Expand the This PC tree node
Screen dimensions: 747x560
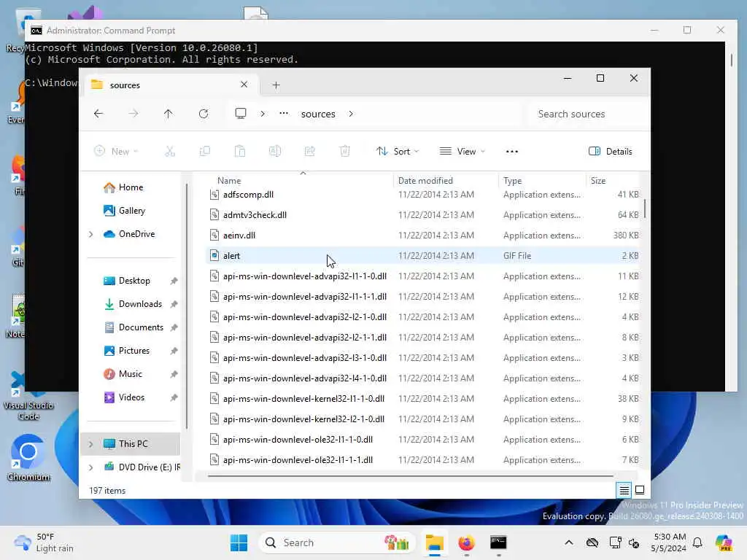pos(91,444)
